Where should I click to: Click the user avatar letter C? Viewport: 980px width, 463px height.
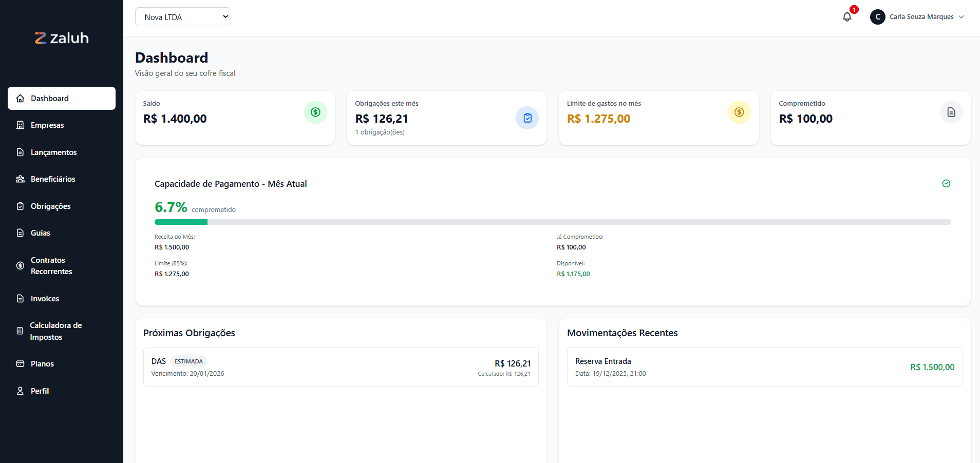click(x=877, y=17)
